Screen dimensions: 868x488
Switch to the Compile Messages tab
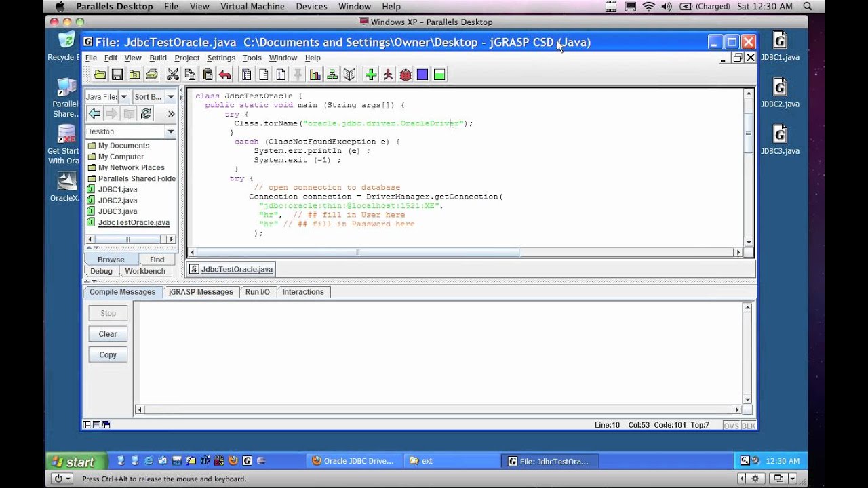[122, 292]
